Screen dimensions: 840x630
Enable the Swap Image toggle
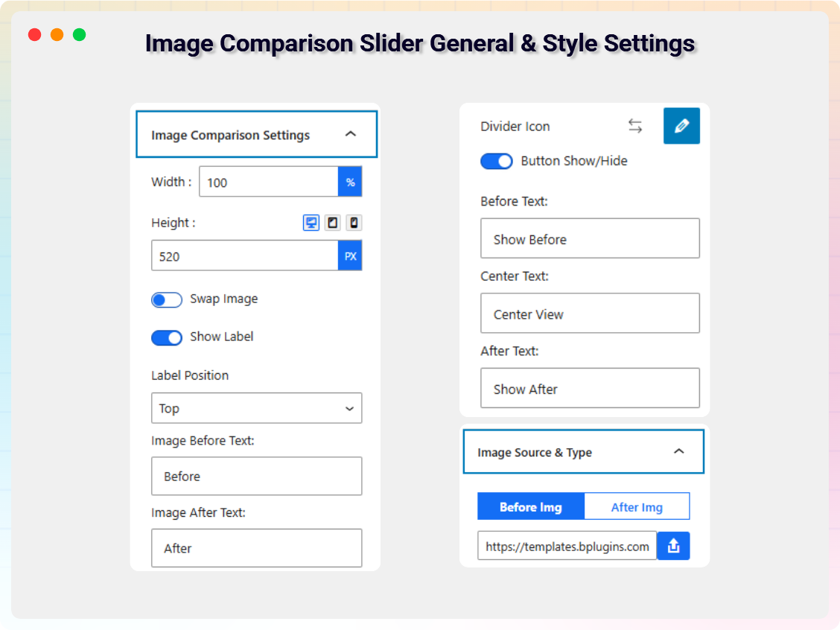[166, 299]
